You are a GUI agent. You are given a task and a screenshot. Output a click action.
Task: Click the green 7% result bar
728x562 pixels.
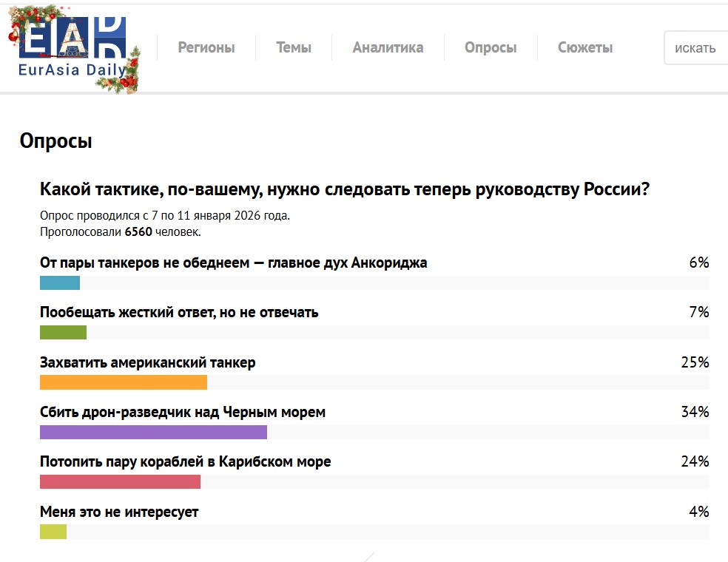[63, 332]
